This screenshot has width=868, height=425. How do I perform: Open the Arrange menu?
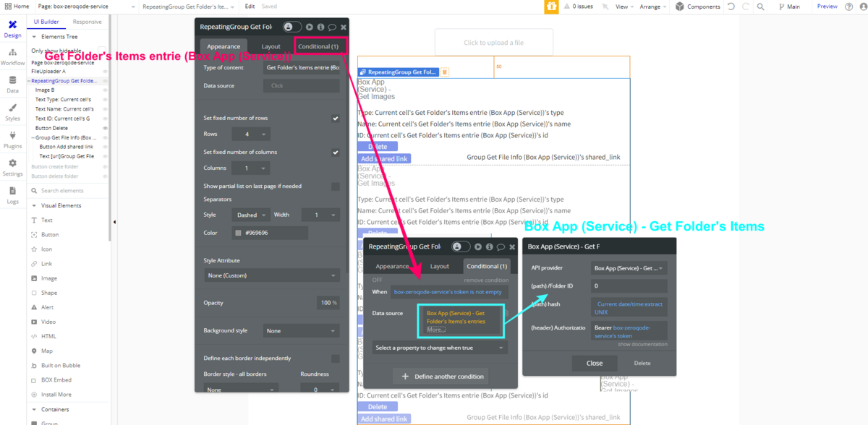pos(652,7)
